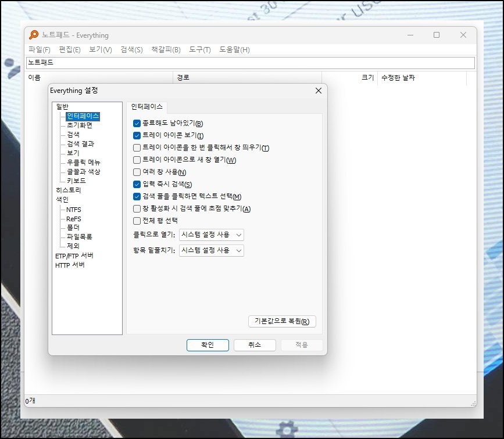Uncheck 트레이 아이콘 보기(I) checkbox

(x=137, y=135)
